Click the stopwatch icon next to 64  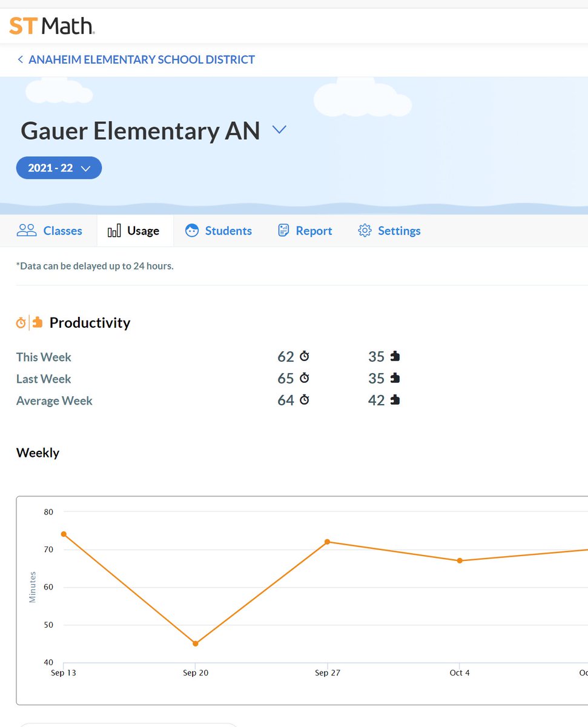(x=305, y=400)
